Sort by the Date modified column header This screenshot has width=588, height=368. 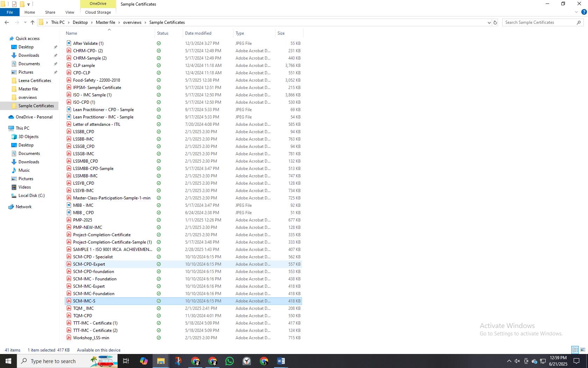pyautogui.click(x=208, y=33)
